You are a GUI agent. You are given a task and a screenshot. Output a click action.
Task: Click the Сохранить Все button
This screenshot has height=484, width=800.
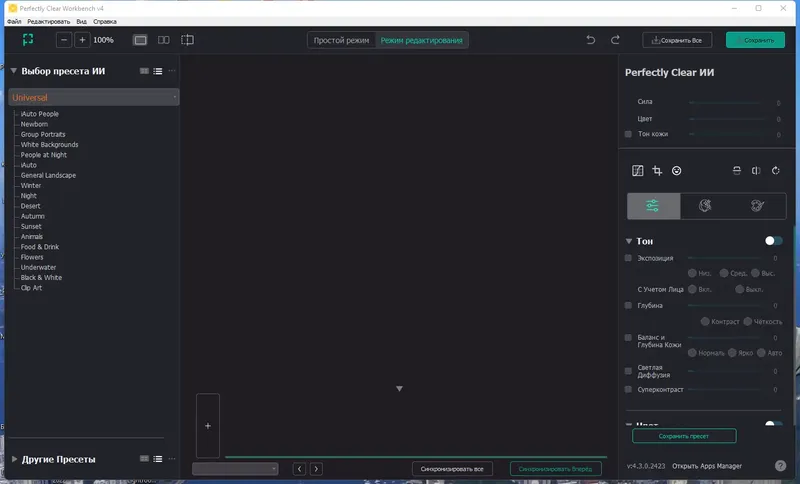point(677,40)
